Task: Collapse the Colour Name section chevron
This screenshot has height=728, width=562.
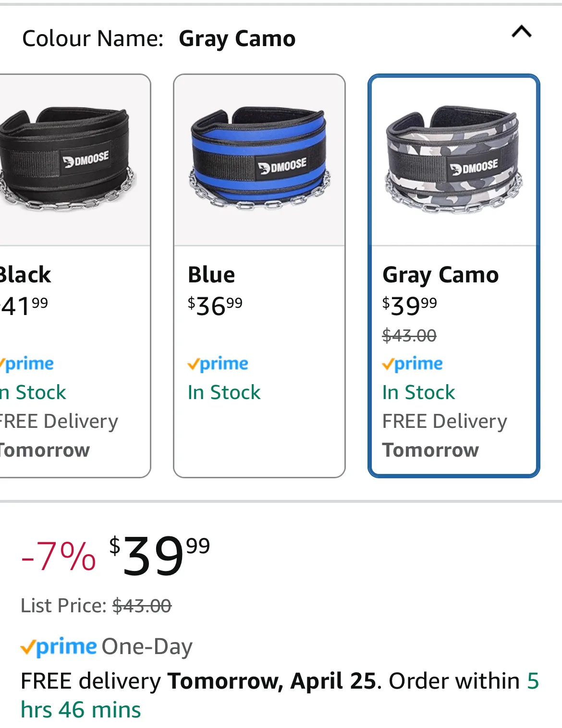Action: (522, 32)
